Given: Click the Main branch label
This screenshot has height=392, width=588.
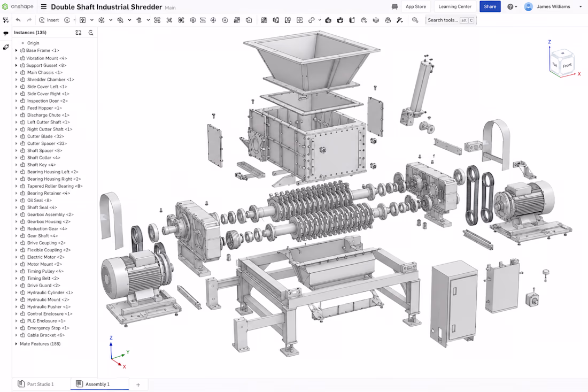Looking at the screenshot, I should [x=170, y=7].
